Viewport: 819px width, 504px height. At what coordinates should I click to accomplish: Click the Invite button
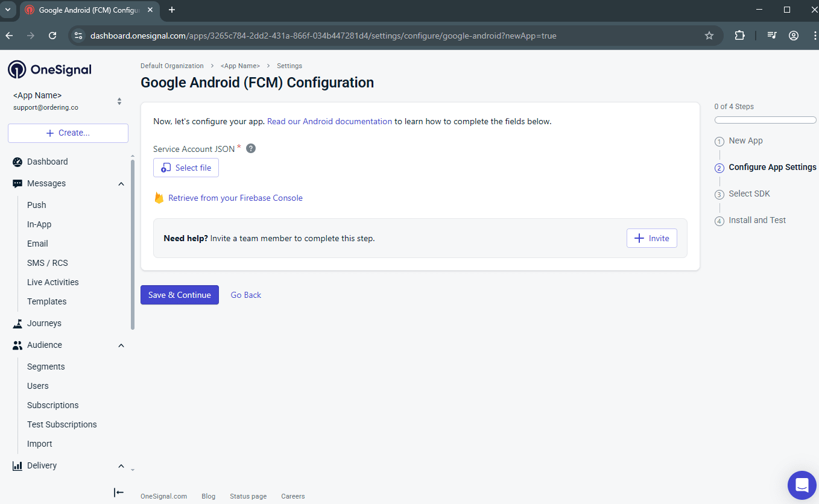[652, 238]
